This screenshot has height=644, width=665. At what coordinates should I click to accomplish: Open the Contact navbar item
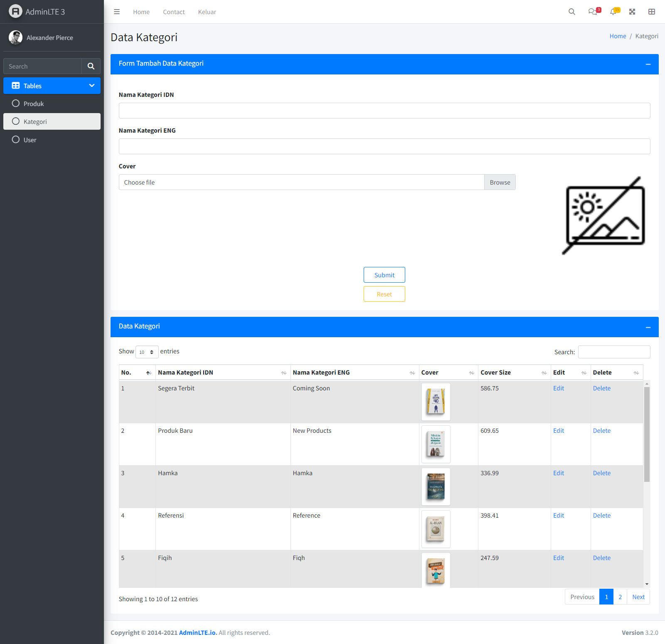tap(174, 12)
